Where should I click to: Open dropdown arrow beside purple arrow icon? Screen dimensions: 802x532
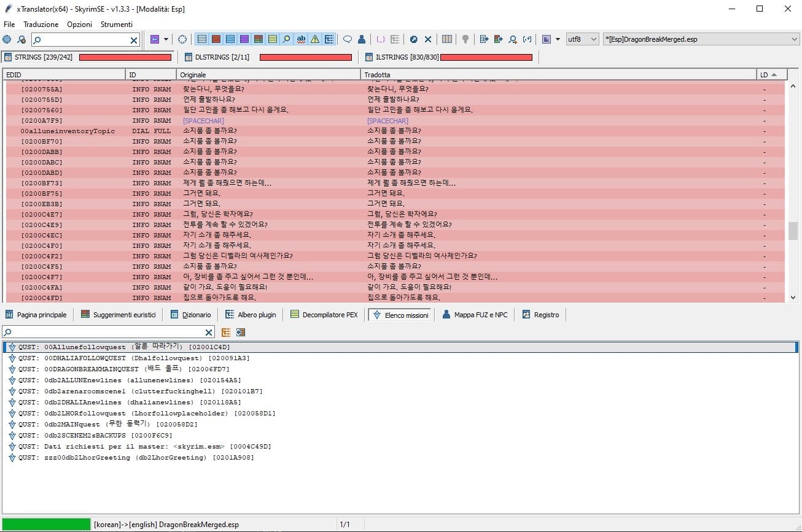[x=165, y=39]
